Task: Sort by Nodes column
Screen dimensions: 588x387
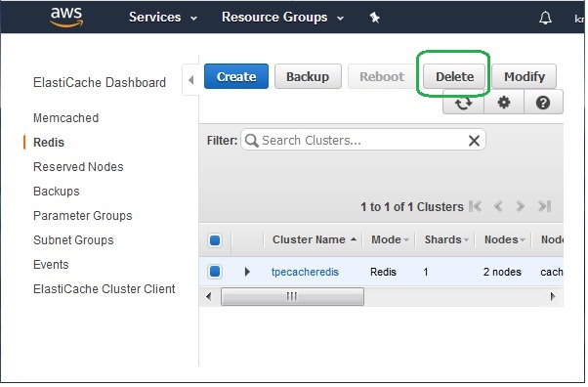Action: coord(504,239)
